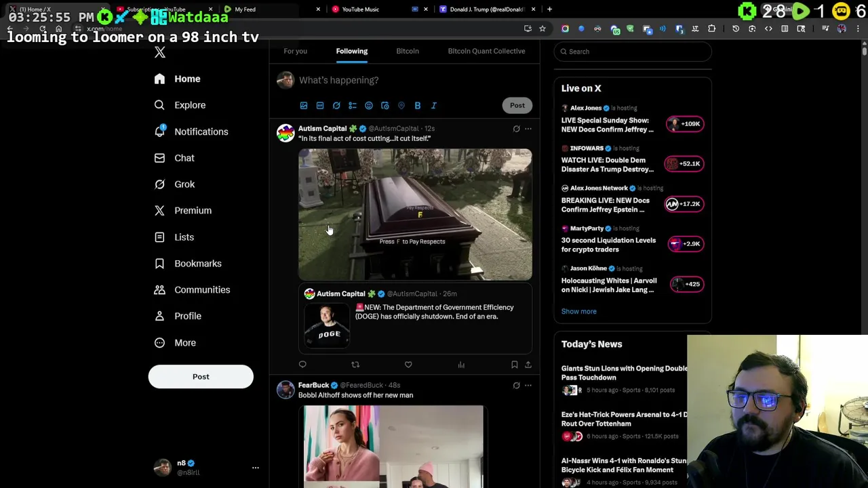Image resolution: width=868 pixels, height=488 pixels.
Task: Open FearBuck post image of Bobbi Althoff
Action: 393,447
